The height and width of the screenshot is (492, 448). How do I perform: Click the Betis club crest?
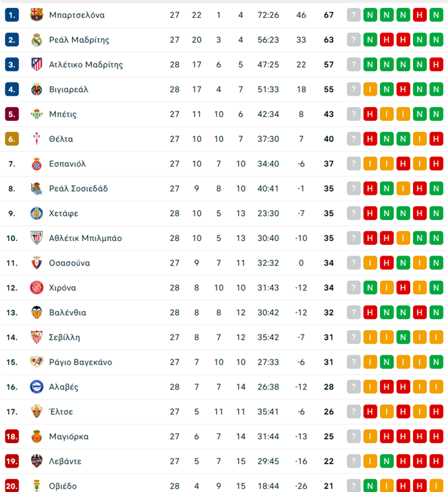(x=36, y=114)
